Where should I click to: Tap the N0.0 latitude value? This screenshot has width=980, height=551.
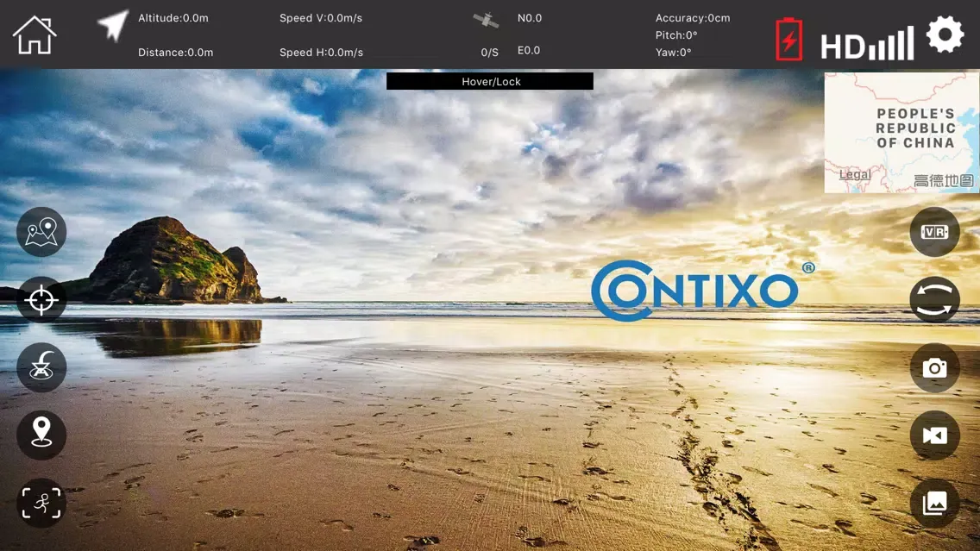point(530,18)
